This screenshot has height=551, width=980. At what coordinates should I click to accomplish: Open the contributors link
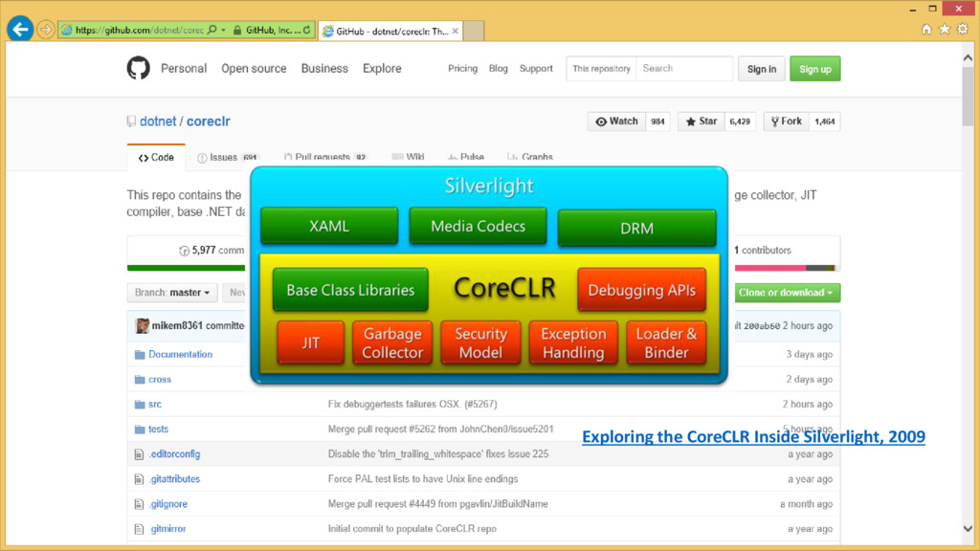(763, 251)
